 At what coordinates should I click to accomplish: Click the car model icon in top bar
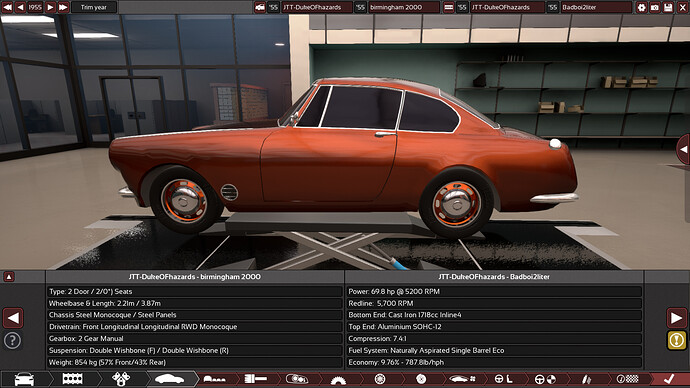click(x=260, y=7)
